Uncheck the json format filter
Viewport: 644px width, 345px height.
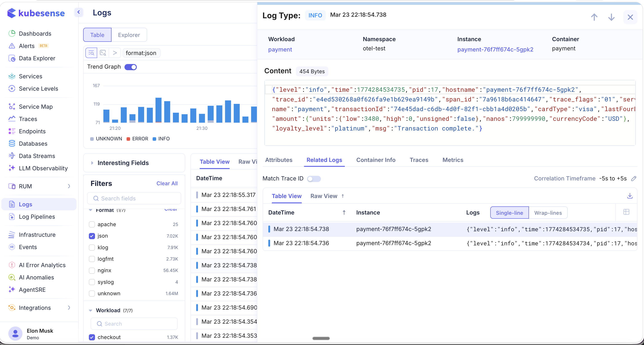click(x=92, y=236)
